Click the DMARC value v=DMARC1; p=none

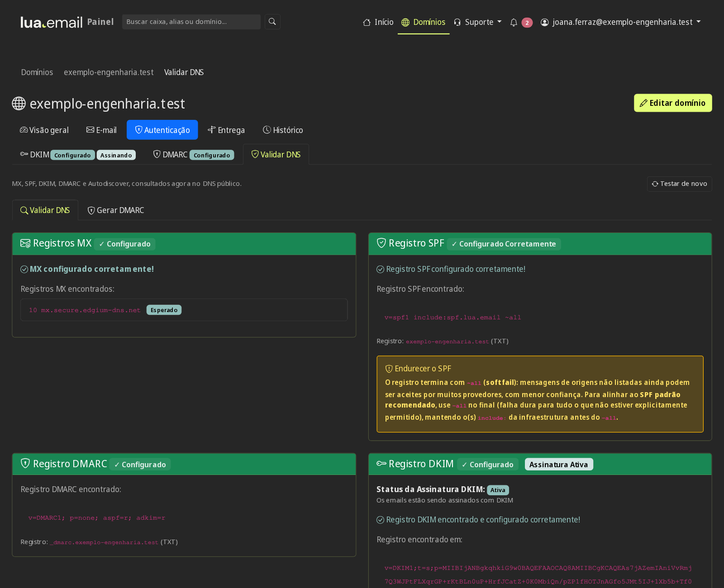[x=97, y=518]
